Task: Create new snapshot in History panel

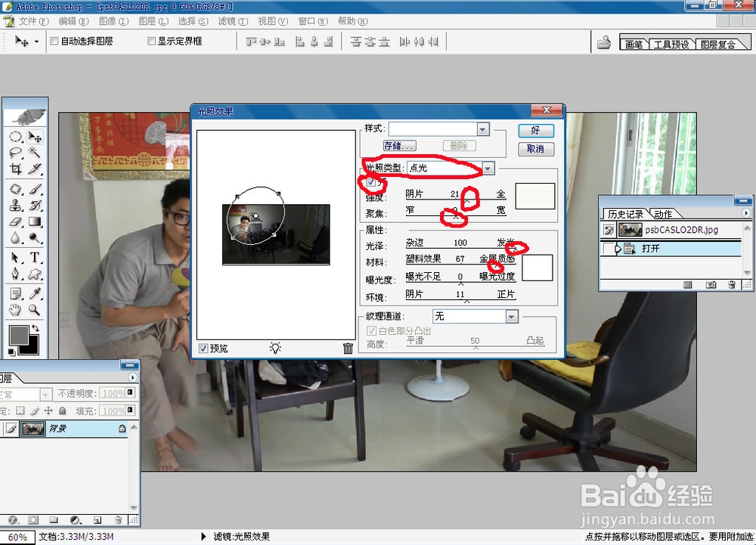Action: click(711, 285)
